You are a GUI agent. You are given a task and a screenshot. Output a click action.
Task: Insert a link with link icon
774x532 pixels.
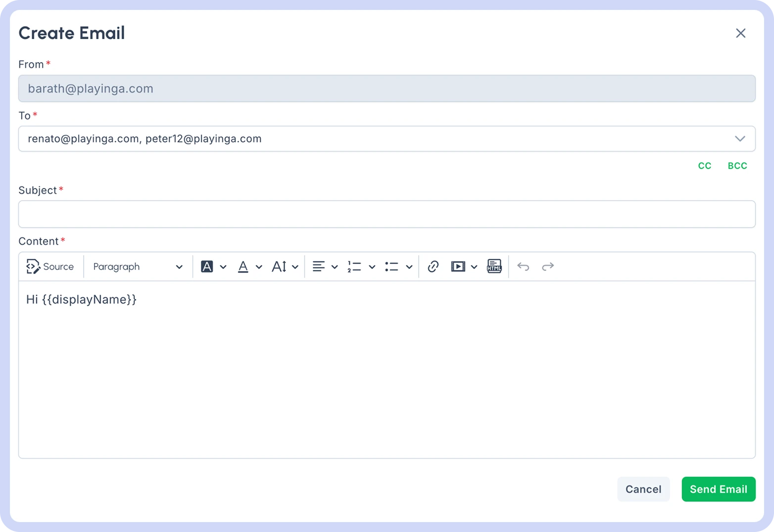click(433, 266)
